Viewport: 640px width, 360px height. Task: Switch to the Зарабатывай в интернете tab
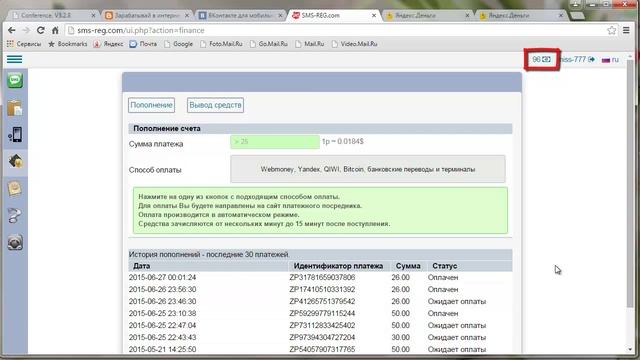tap(147, 16)
